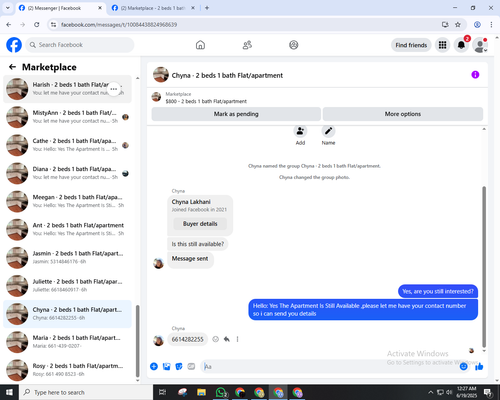Open WhatsApp from taskbar
The image size is (500, 400).
pos(221,392)
